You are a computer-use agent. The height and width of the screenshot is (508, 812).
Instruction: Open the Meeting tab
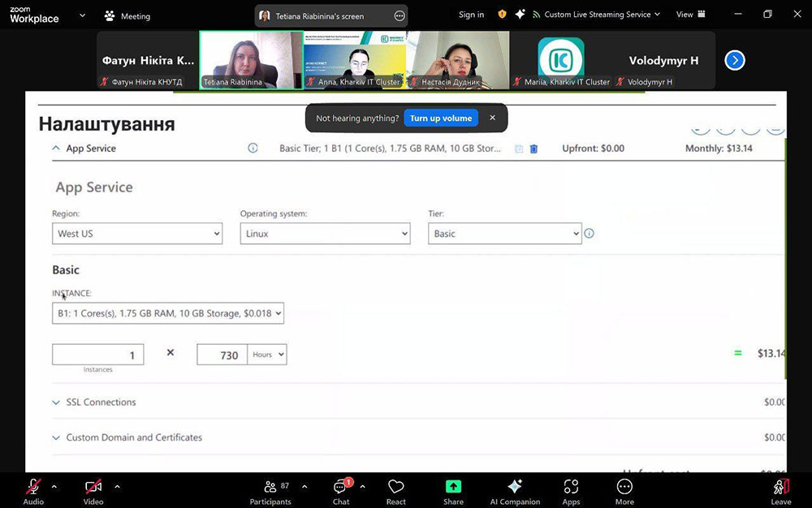click(x=127, y=16)
